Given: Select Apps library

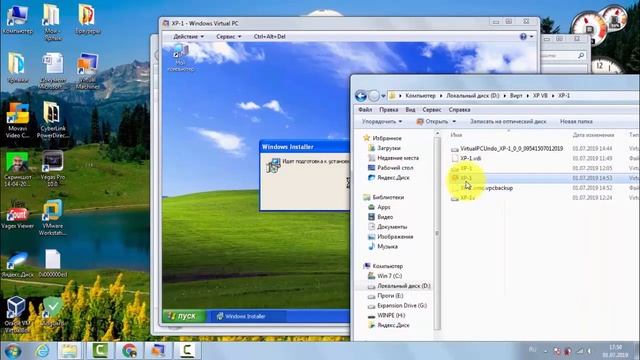Looking at the screenshot, I should [379, 207].
